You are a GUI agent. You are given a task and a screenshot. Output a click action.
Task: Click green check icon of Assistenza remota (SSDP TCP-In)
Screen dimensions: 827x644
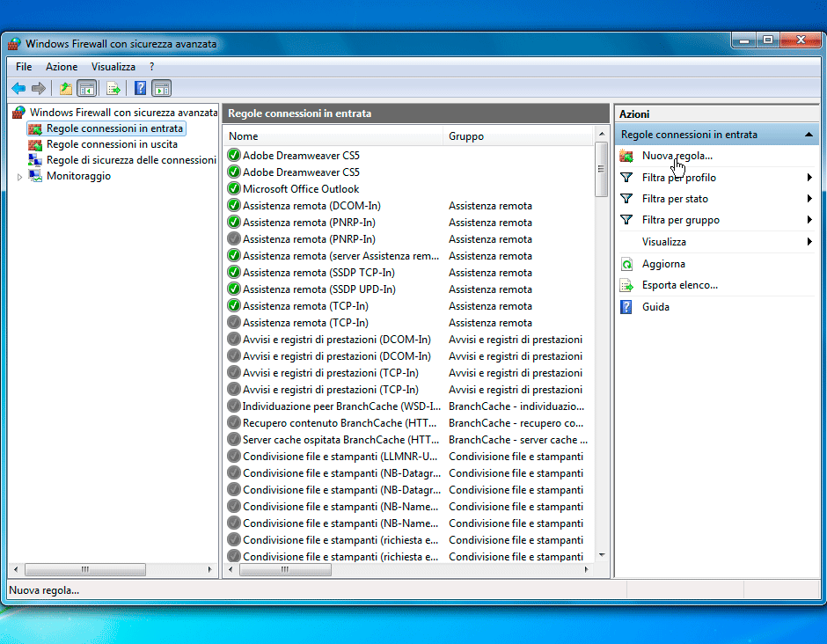(234, 272)
